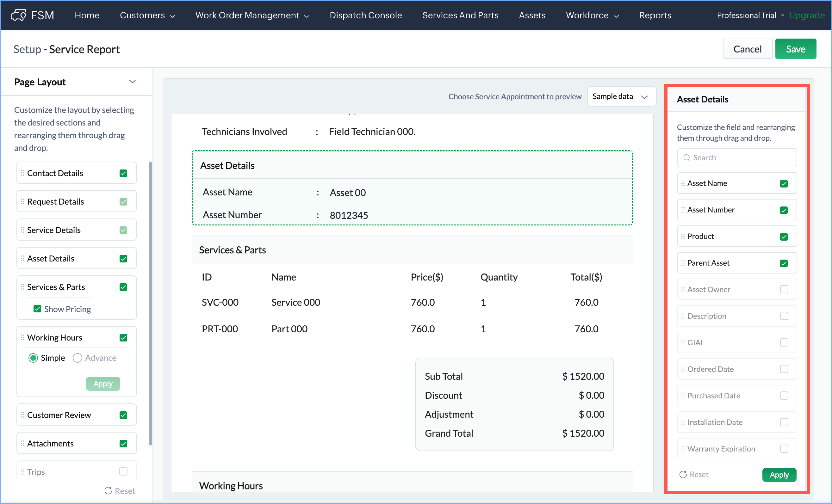Screen dimensions: 832x504
Task: Tick the Trips section checkbox
Action: [123, 471]
